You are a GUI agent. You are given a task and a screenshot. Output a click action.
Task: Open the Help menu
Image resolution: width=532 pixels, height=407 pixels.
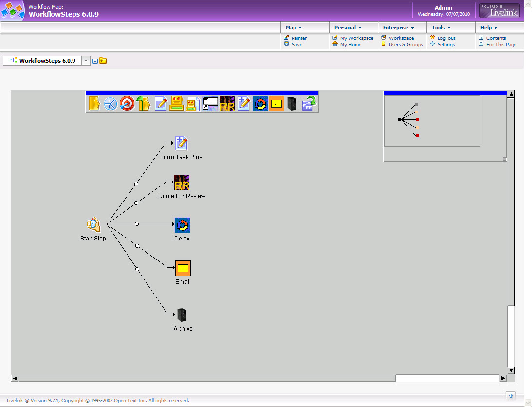click(489, 27)
